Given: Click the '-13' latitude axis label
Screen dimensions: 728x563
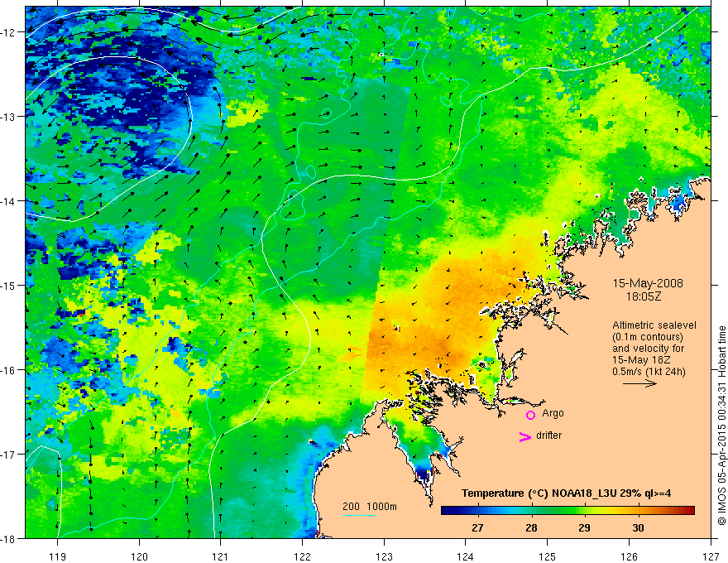Looking at the screenshot, I should pos(8,117).
